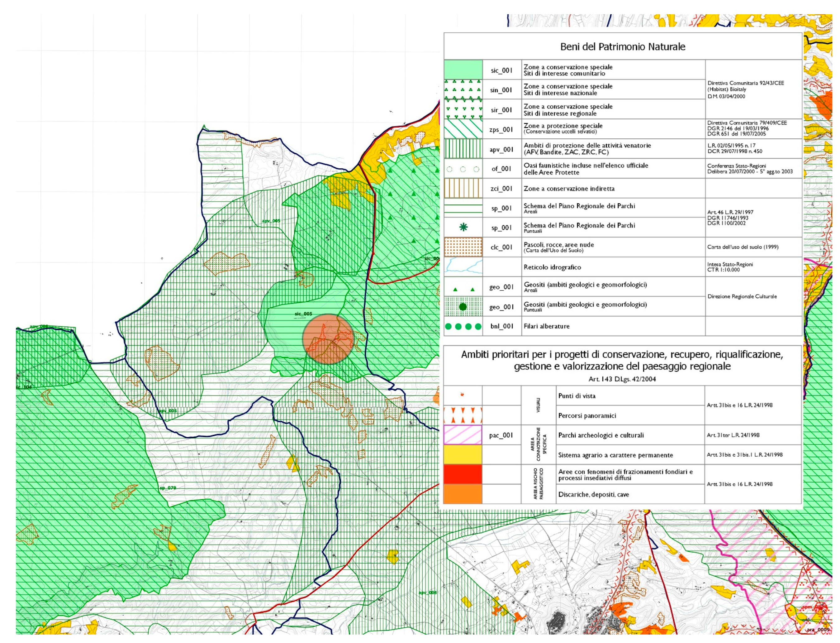840x643 pixels.
Task: Click the small flame Punti di vista icon
Action: tap(462, 394)
